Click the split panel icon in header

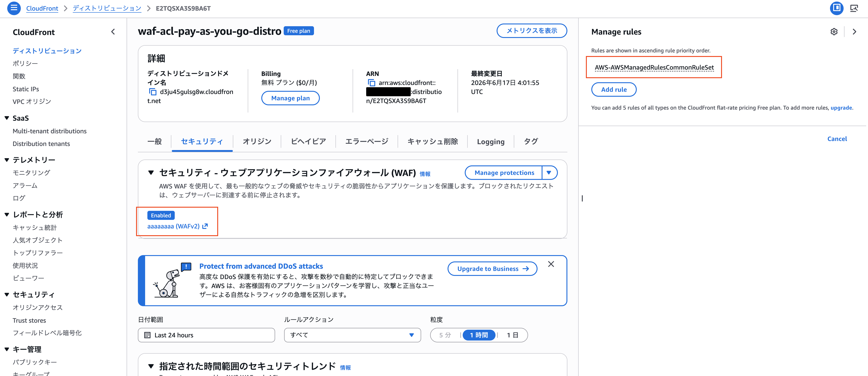click(x=837, y=8)
